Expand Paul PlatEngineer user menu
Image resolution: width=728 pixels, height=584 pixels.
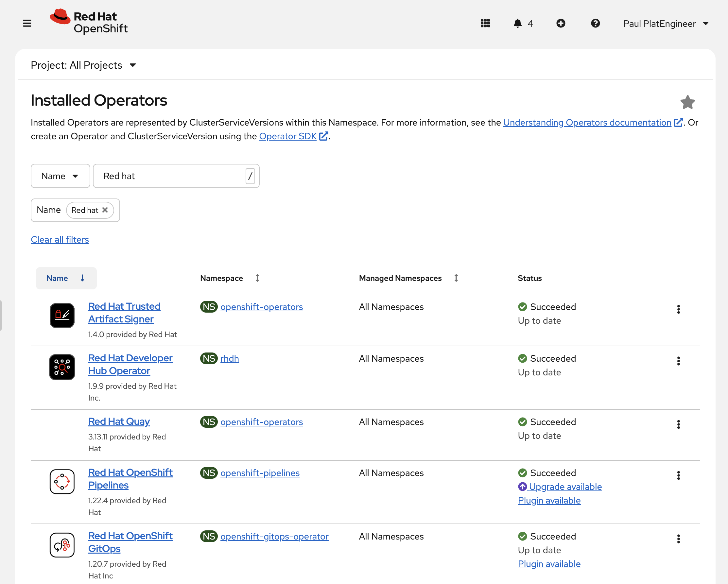click(x=666, y=24)
